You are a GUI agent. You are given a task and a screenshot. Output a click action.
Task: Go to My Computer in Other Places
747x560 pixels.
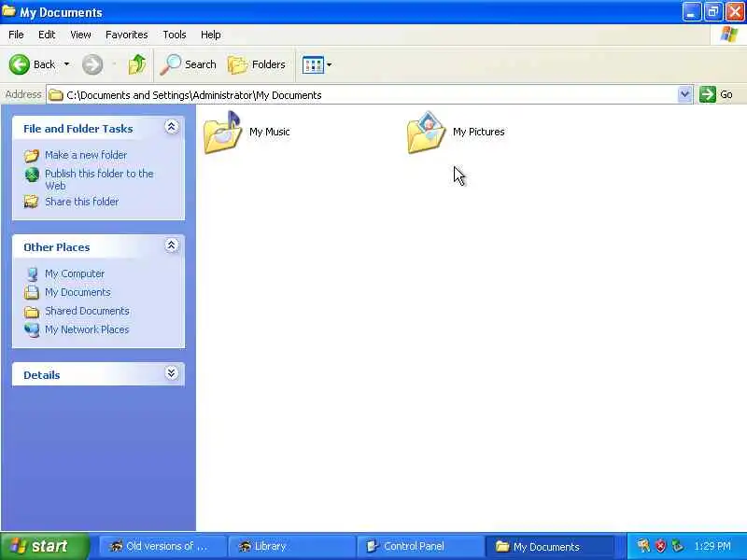pyautogui.click(x=75, y=273)
